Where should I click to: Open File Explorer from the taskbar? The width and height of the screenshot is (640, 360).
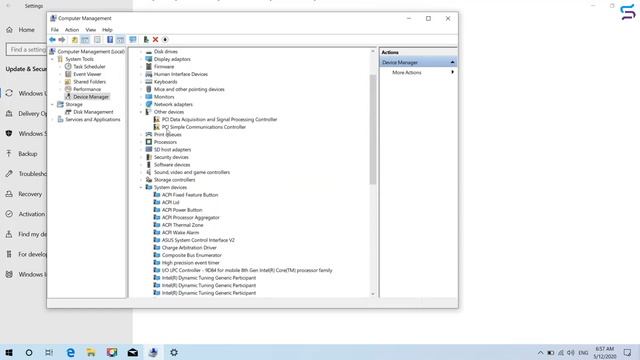pos(91,352)
